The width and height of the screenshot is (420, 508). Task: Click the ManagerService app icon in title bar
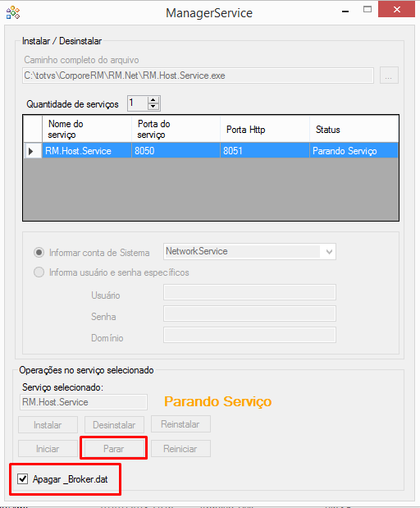point(13,12)
